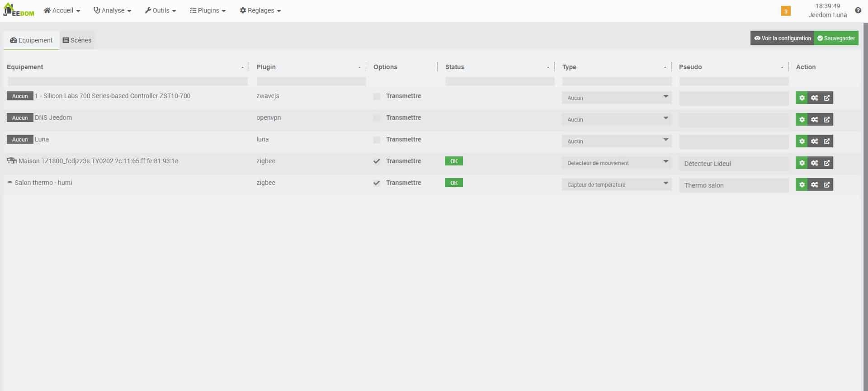Uncheck Transmettre for Salon thermo - humi
This screenshot has height=391, width=868.
coord(377,183)
